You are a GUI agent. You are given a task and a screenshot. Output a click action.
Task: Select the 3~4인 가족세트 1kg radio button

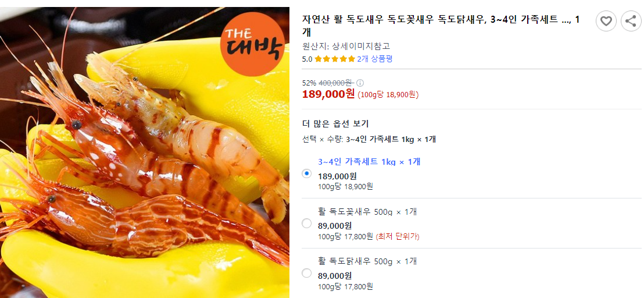tap(306, 173)
